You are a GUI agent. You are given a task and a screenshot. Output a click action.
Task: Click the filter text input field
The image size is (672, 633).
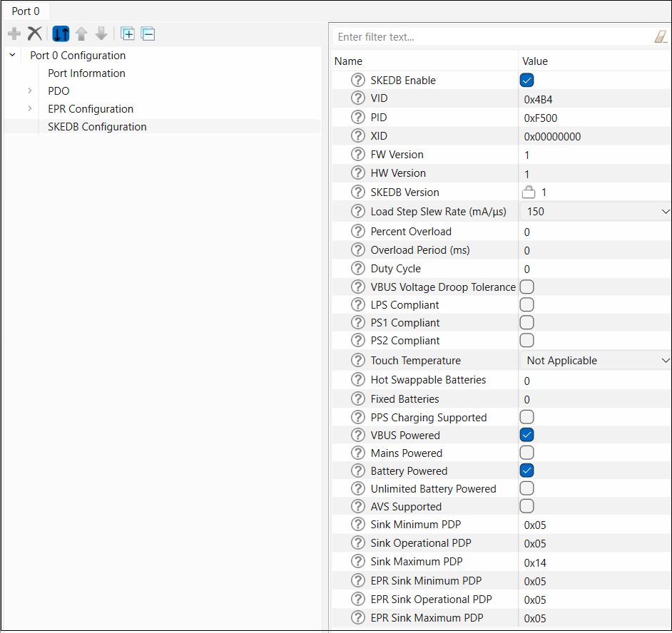point(492,37)
